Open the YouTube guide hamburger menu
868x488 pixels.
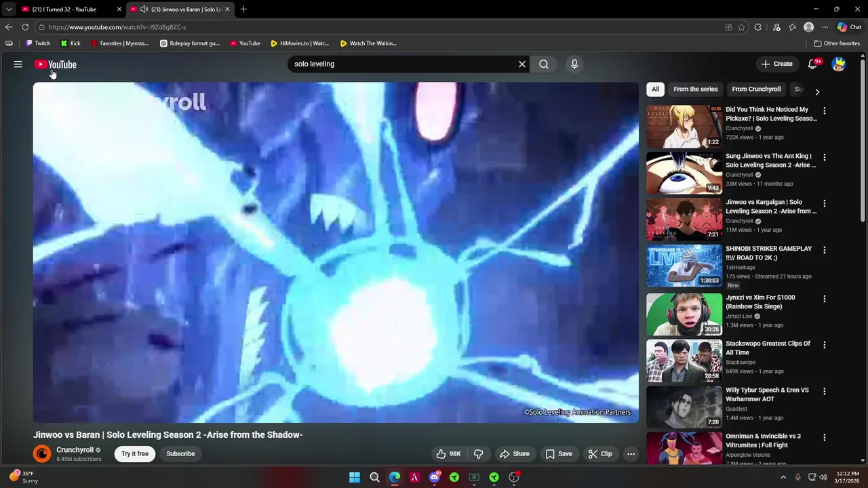(18, 64)
